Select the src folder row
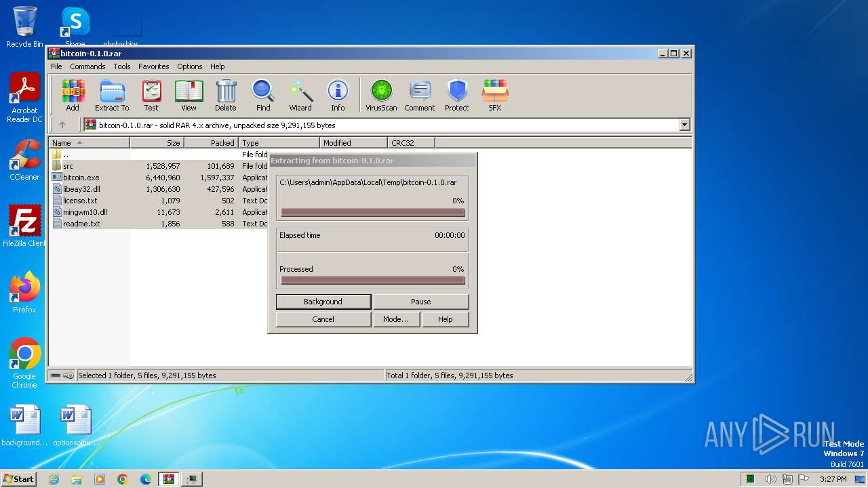The image size is (868, 488). pyautogui.click(x=159, y=166)
